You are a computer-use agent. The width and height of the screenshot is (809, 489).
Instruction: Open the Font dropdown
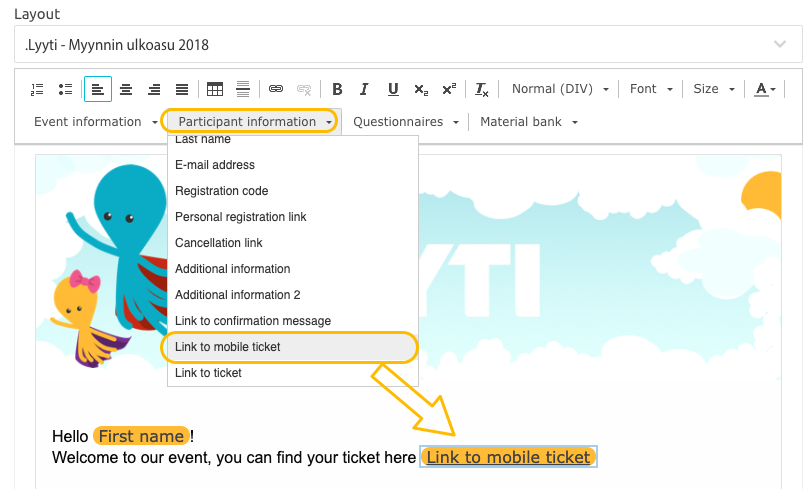coord(651,89)
